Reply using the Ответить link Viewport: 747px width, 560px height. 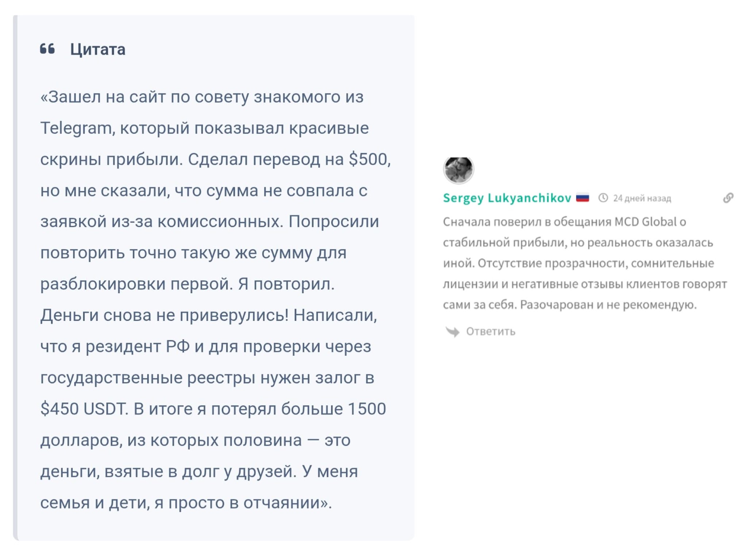pos(491,331)
